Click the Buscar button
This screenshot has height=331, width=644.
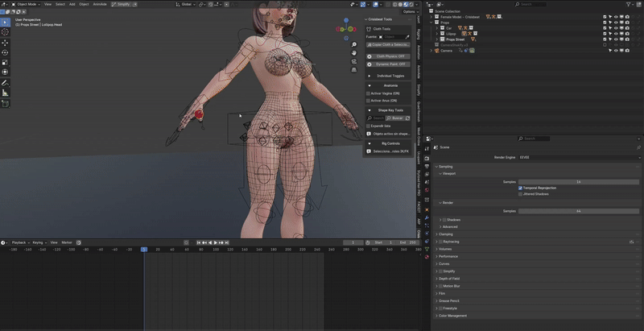[x=394, y=118]
